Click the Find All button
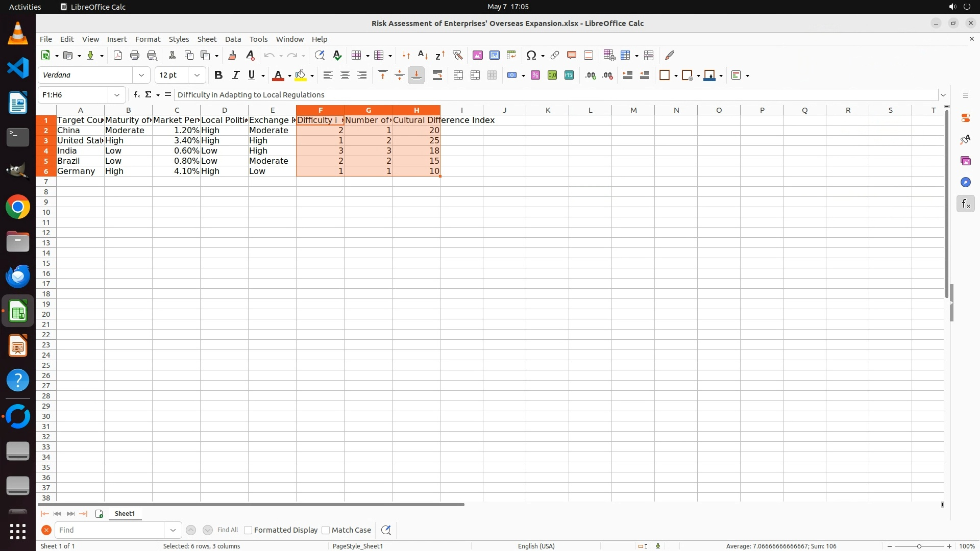980x551 pixels. 228,530
